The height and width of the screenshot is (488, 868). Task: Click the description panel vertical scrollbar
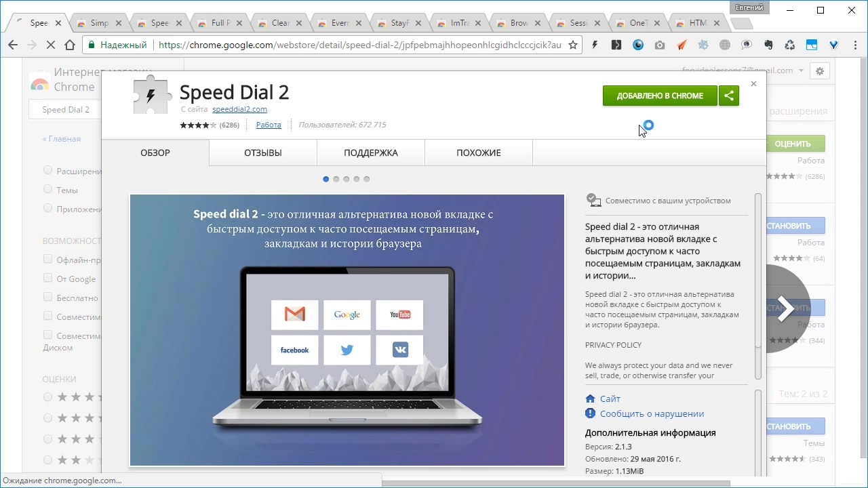coord(758,286)
